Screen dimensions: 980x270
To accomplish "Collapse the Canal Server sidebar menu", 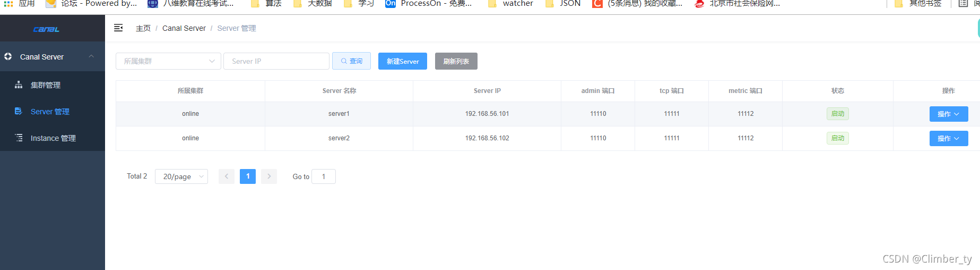I will [x=52, y=56].
